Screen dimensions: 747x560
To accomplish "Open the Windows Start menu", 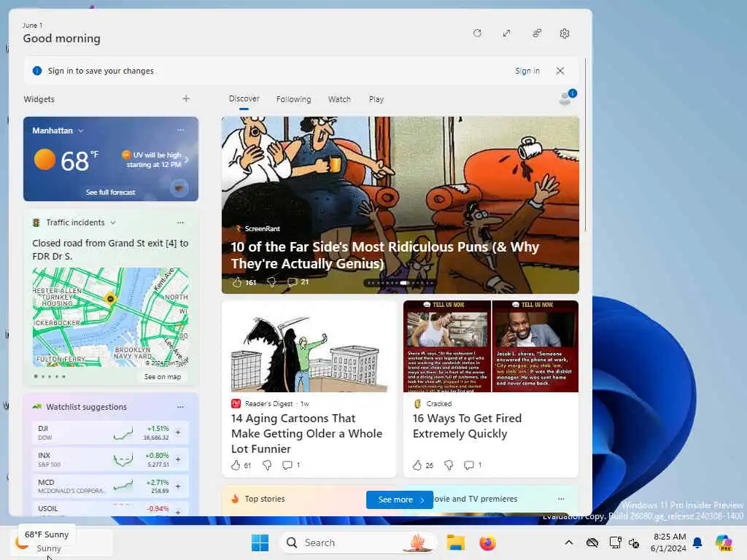I will (x=260, y=542).
